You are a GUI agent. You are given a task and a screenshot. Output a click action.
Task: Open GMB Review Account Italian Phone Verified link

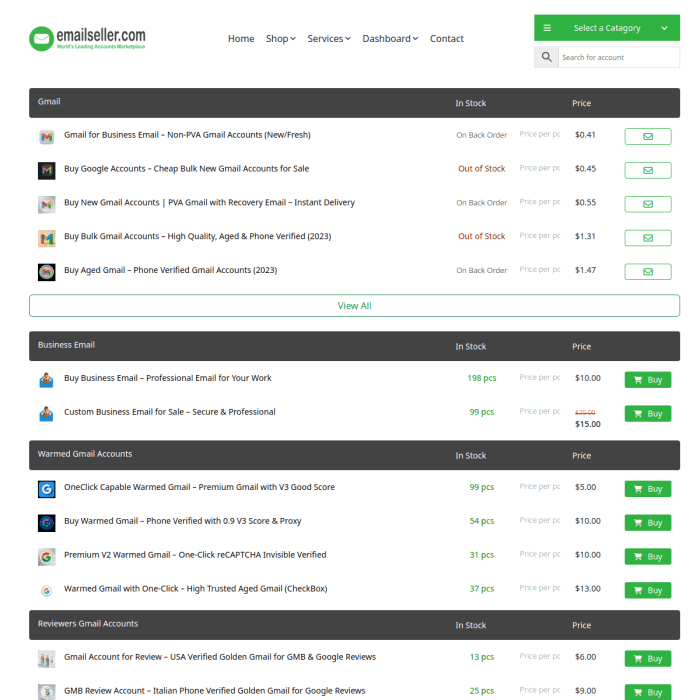(x=215, y=691)
